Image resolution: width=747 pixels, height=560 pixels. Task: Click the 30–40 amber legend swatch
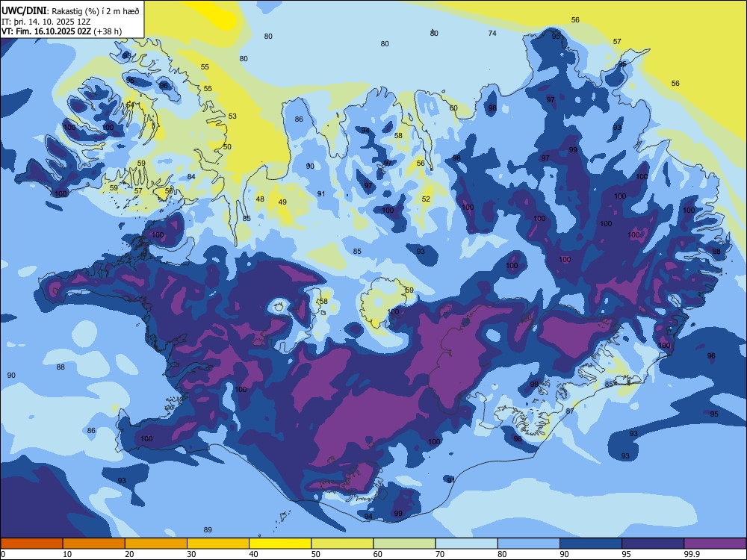coord(218,544)
